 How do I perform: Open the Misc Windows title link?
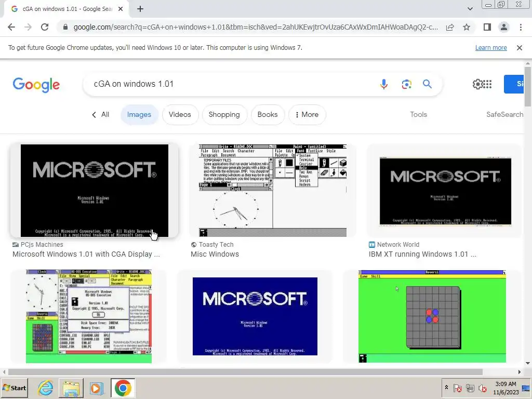215,254
